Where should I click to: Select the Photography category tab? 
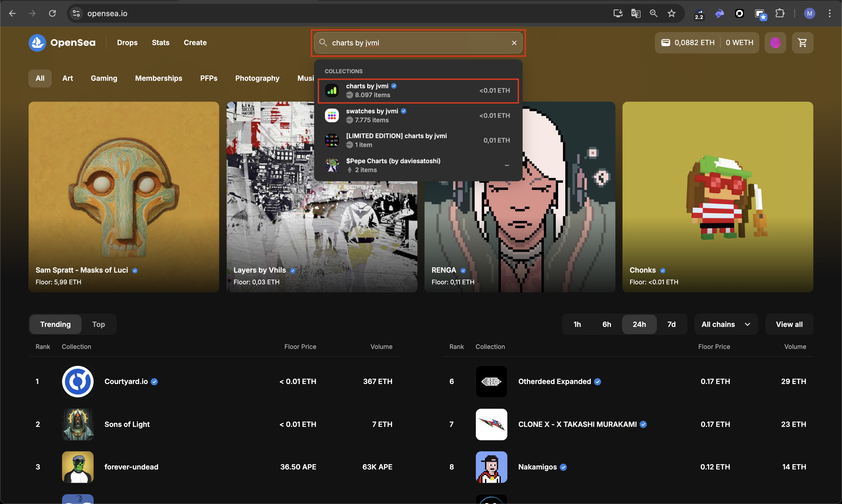(257, 79)
